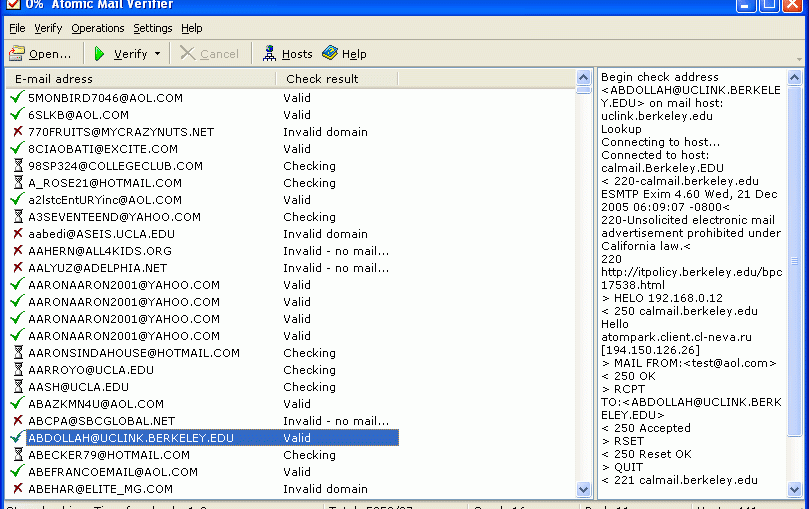Select the AARONSINDAHOUSE@HOTMAIL.COM address
Viewport: 809px width, 509px height.
point(134,353)
